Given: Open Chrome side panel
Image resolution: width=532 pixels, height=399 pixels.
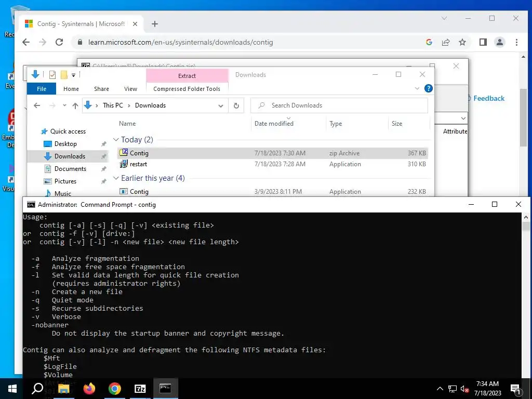Looking at the screenshot, I should (483, 42).
